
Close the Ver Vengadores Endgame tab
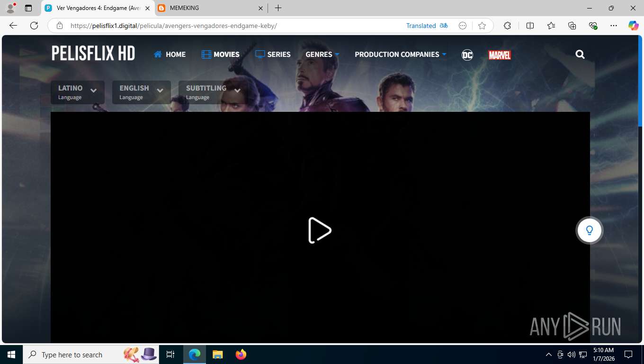(x=148, y=8)
